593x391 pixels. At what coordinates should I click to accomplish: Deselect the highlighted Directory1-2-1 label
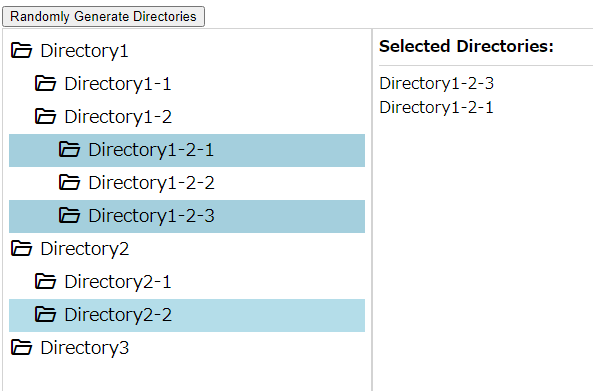pos(151,150)
